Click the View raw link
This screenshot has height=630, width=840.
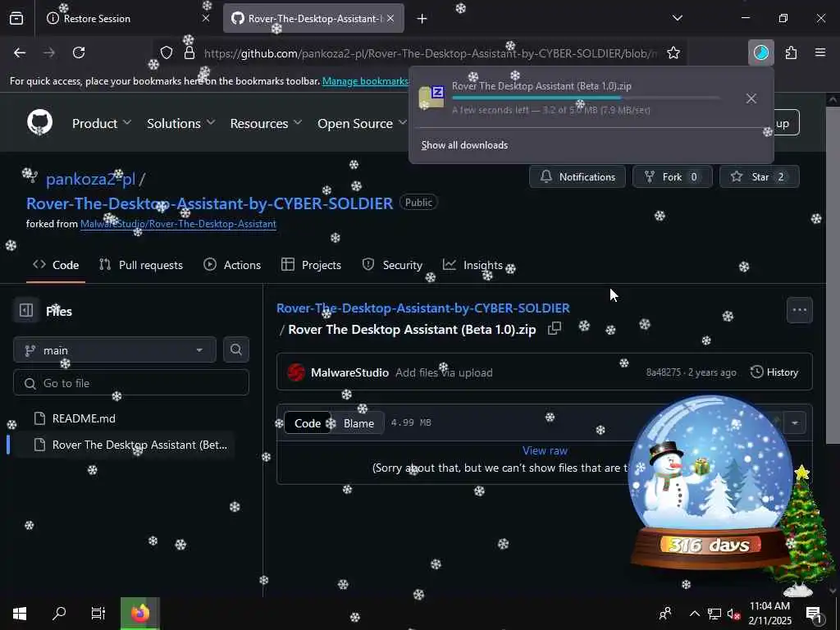coord(545,450)
